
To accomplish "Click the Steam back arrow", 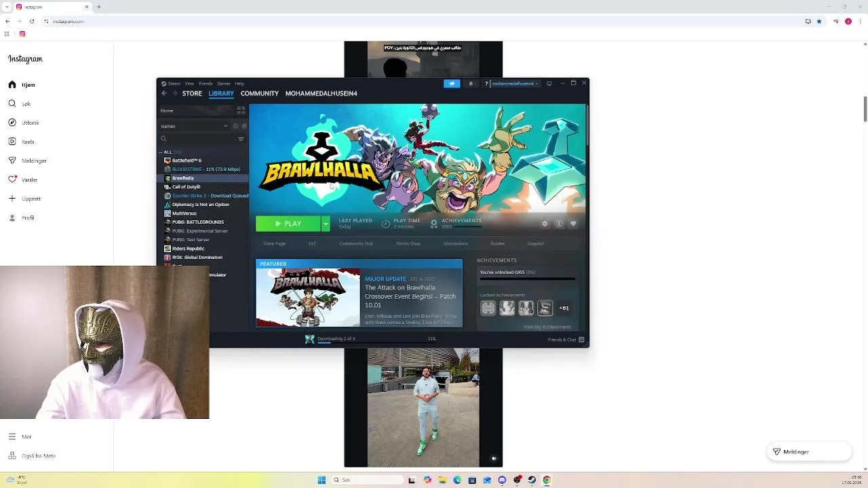I will 163,94.
